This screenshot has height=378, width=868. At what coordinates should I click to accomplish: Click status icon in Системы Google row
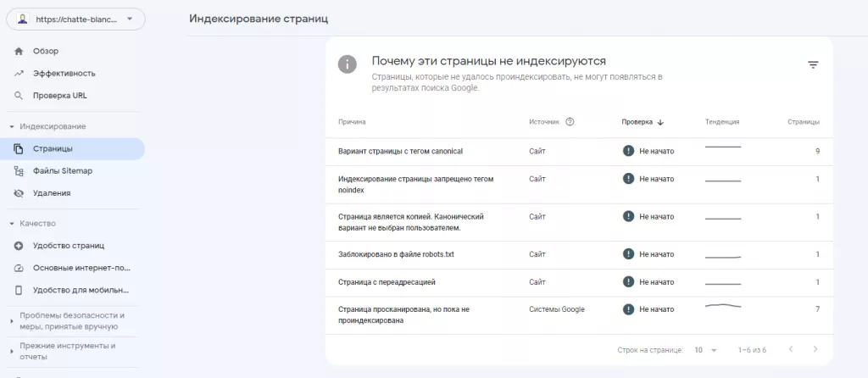click(x=628, y=309)
